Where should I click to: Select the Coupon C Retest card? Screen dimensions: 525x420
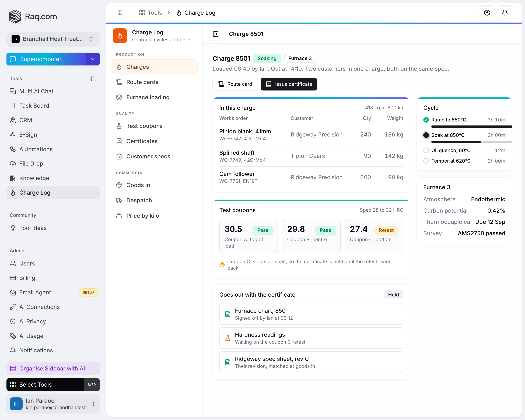(374, 236)
